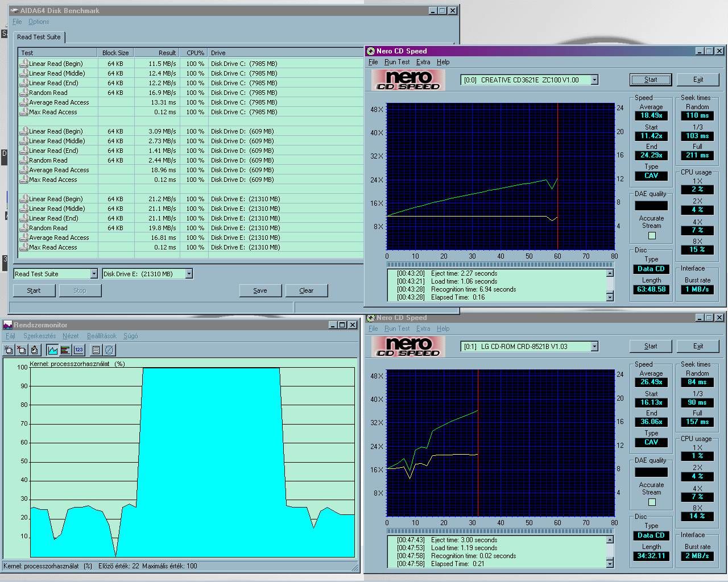
Task: Click the Result column header in AIDA64
Action: 156,53
